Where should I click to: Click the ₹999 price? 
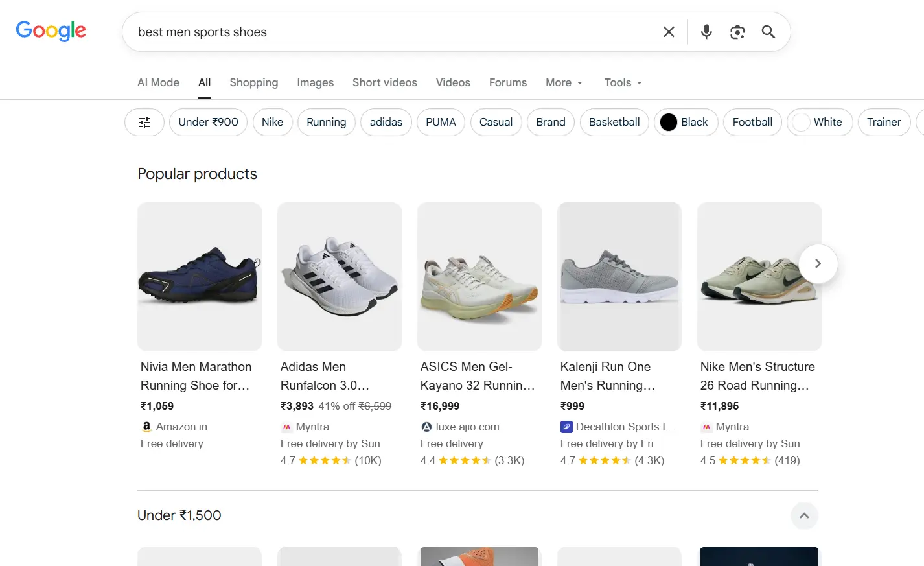(572, 406)
